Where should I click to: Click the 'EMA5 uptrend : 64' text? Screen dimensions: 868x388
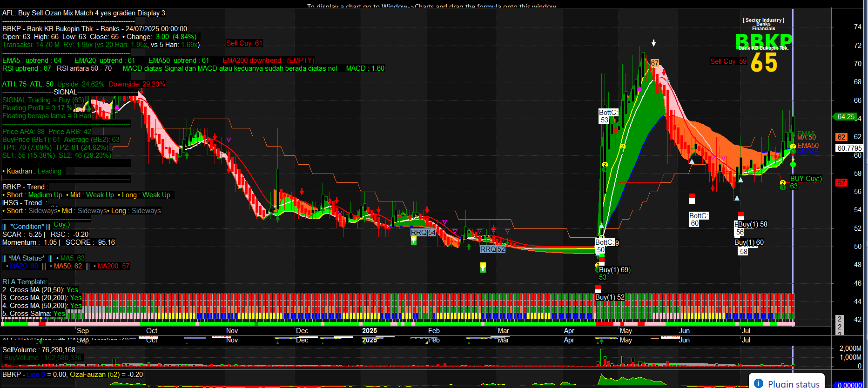[32, 60]
